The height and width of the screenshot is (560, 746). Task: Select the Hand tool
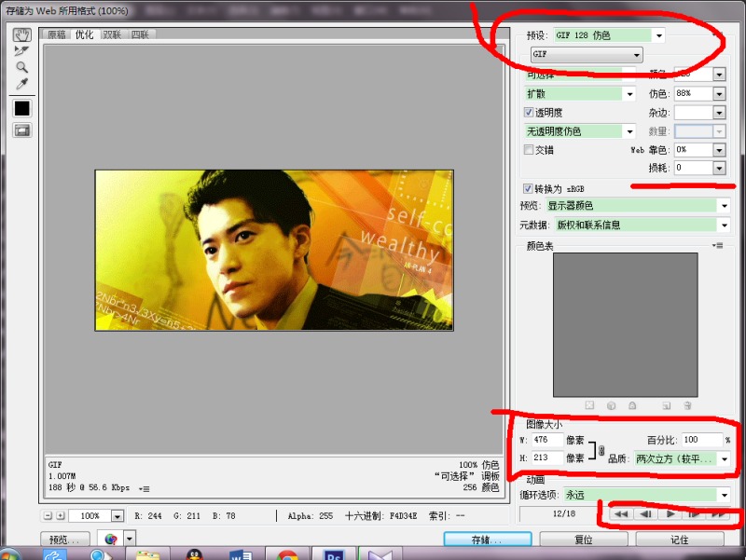[x=21, y=34]
